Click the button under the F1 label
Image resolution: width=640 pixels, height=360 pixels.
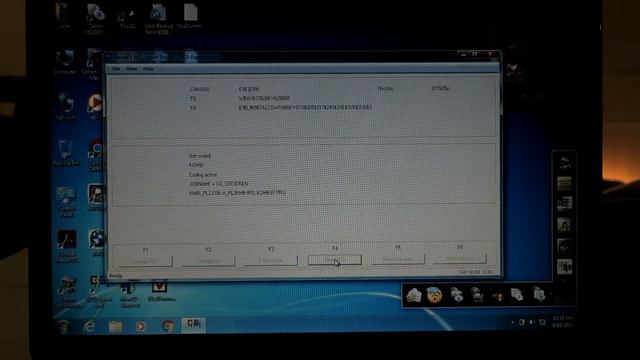point(146,261)
